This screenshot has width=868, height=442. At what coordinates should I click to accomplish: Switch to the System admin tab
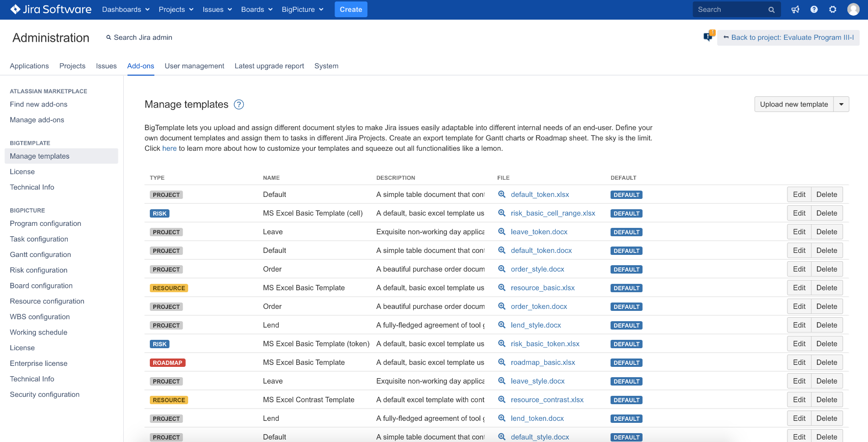[x=326, y=66]
